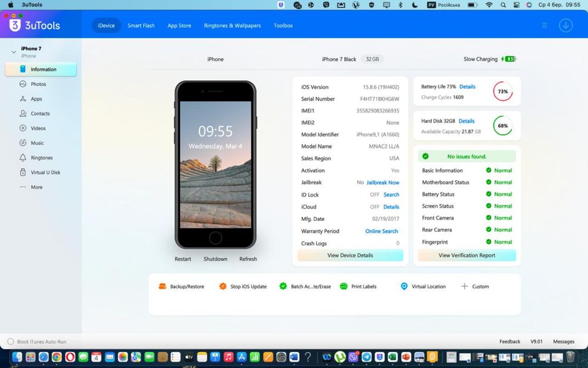
Task: Click the iPhone lock screen preview
Action: pos(215,164)
